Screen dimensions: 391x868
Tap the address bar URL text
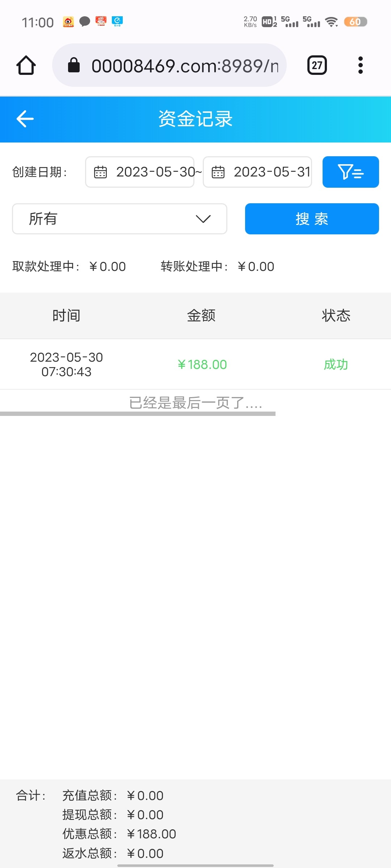pyautogui.click(x=185, y=66)
